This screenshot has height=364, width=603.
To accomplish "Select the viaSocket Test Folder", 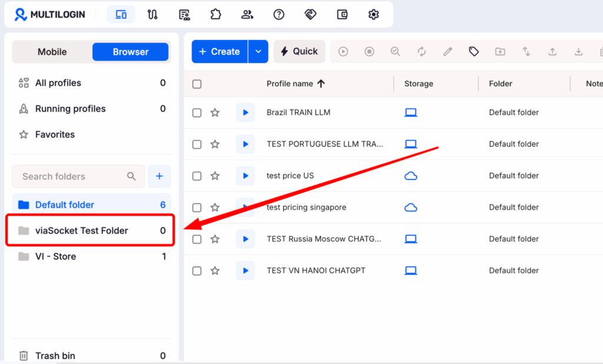I will tap(91, 230).
